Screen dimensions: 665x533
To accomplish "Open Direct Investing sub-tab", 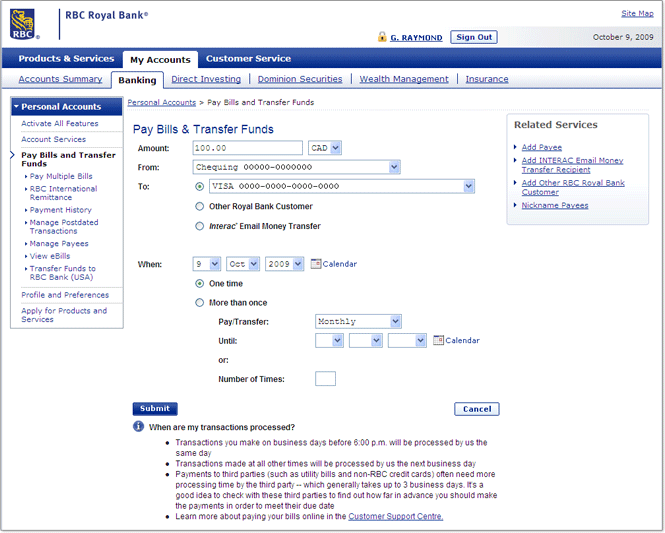I will point(206,79).
